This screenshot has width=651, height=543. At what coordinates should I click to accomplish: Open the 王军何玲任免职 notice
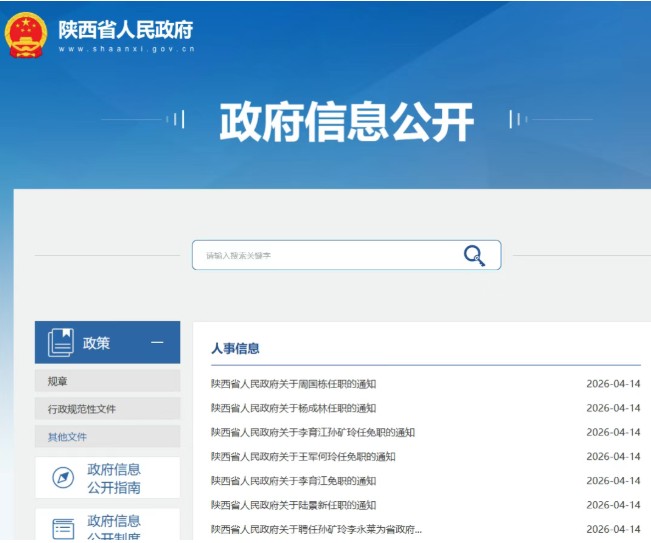tap(303, 457)
